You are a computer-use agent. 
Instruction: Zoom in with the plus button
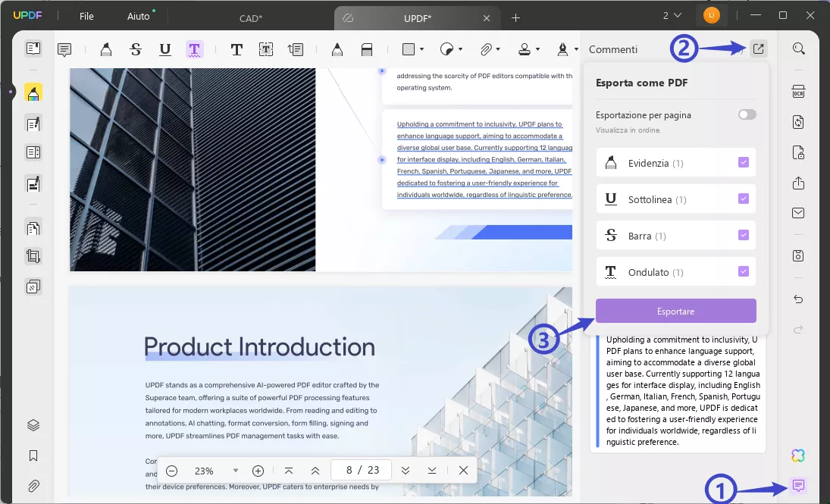click(x=258, y=471)
